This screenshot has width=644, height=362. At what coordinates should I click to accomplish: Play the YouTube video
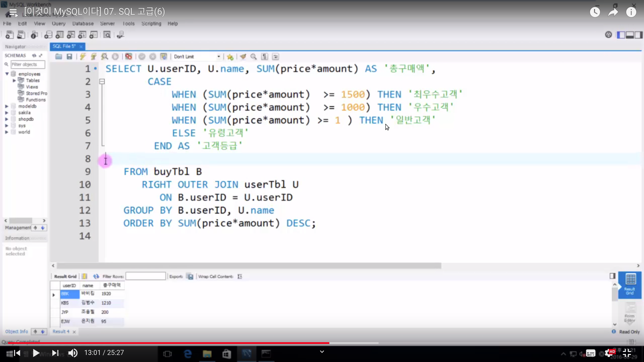pyautogui.click(x=36, y=353)
